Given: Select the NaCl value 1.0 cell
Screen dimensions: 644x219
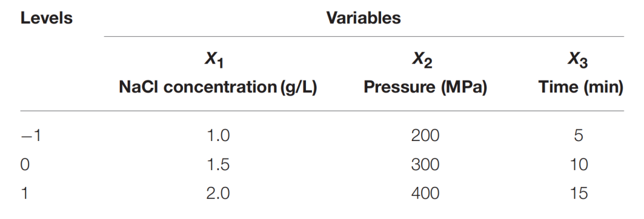Looking at the screenshot, I should coord(218,135).
